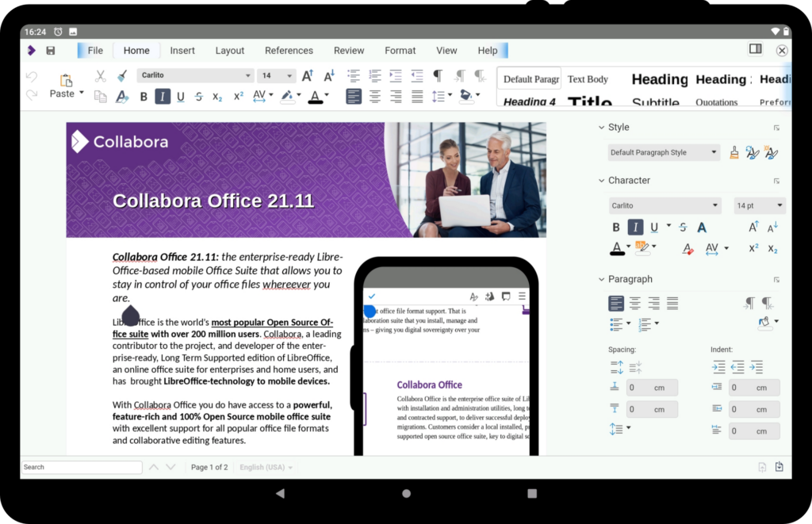Toggle Bold in the Home toolbar
Viewport: 812px width, 524px height.
pyautogui.click(x=144, y=97)
